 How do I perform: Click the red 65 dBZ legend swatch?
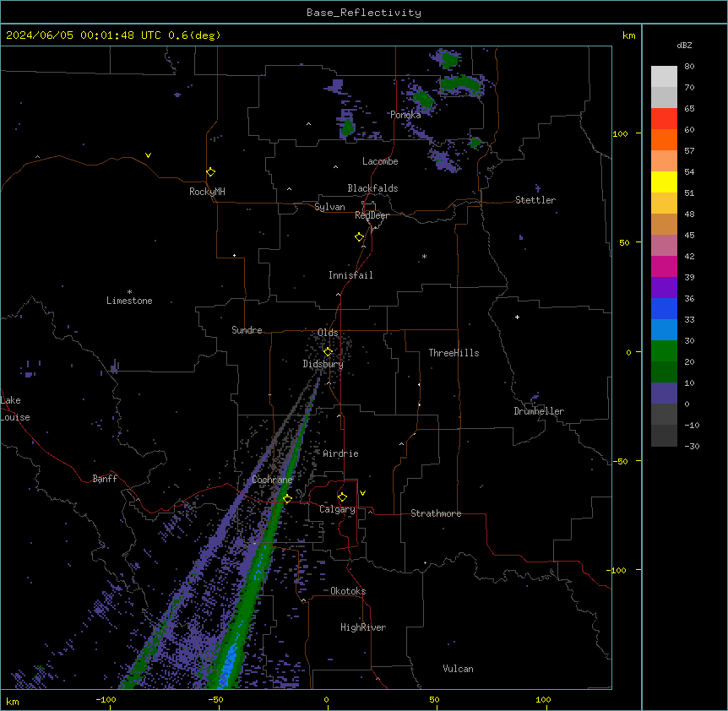(x=664, y=119)
